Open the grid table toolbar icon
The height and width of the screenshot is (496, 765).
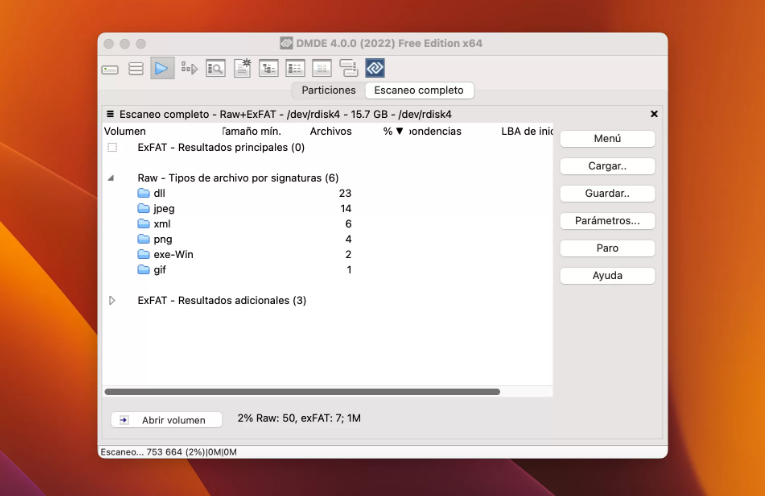[322, 68]
